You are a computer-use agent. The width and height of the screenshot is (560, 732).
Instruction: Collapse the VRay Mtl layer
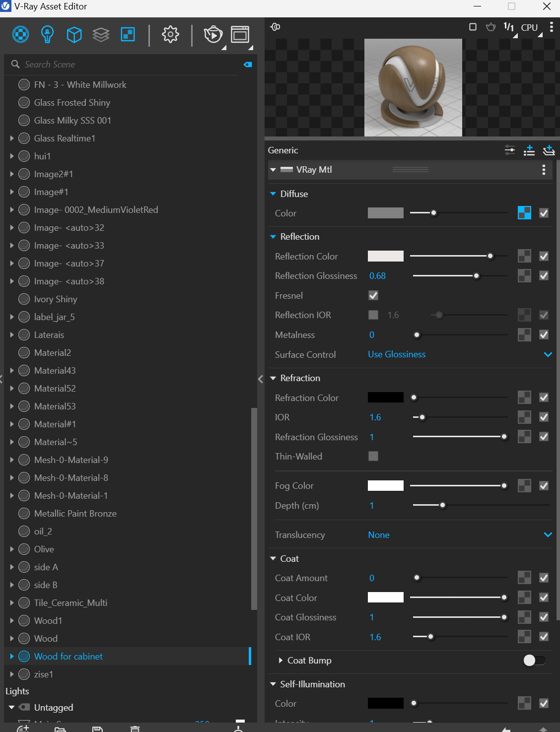pos(273,170)
